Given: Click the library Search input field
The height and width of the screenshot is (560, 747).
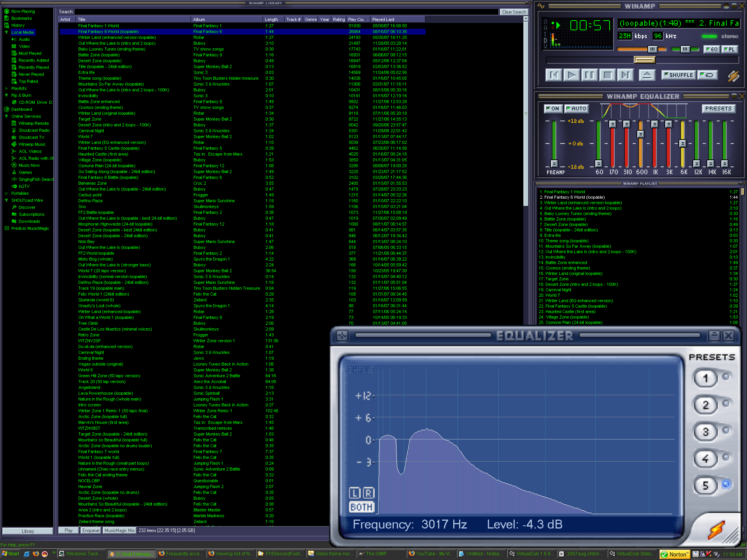Looking at the screenshot, I should pyautogui.click(x=286, y=12).
